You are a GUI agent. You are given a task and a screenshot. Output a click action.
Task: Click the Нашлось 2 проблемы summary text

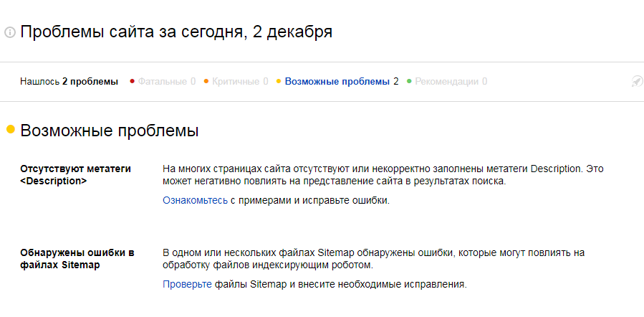[69, 82]
